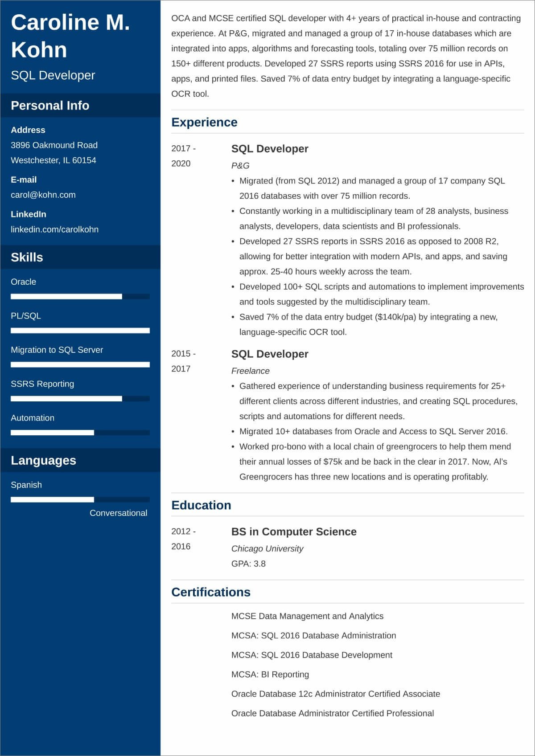Click the Oracle skill level bar
Image resolution: width=535 pixels, height=756 pixels.
coord(80,297)
